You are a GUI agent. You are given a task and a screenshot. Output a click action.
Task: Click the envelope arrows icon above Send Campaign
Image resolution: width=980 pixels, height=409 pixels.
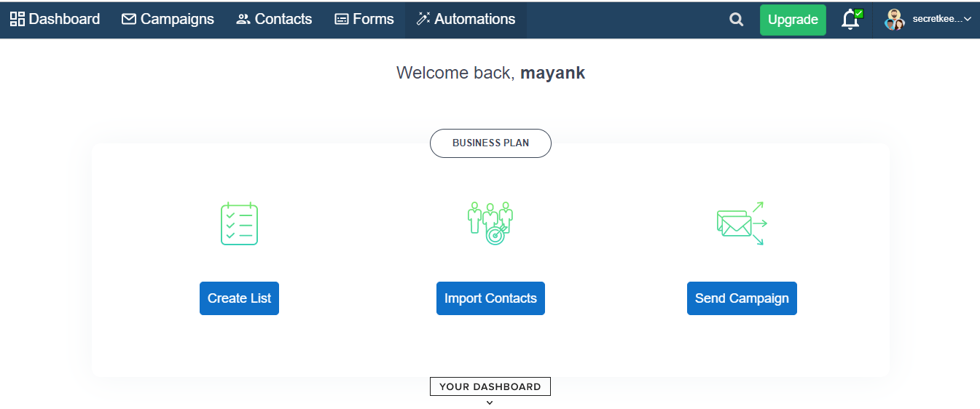[742, 223]
